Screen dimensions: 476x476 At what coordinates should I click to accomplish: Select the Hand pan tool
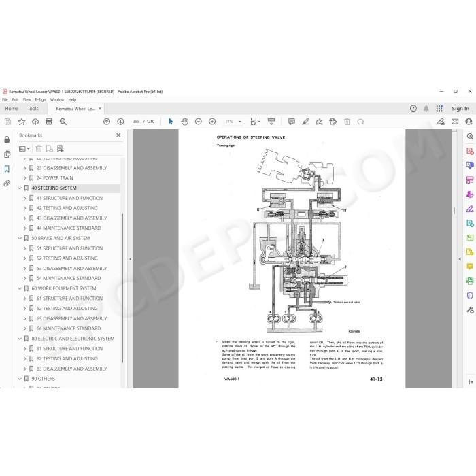click(184, 122)
